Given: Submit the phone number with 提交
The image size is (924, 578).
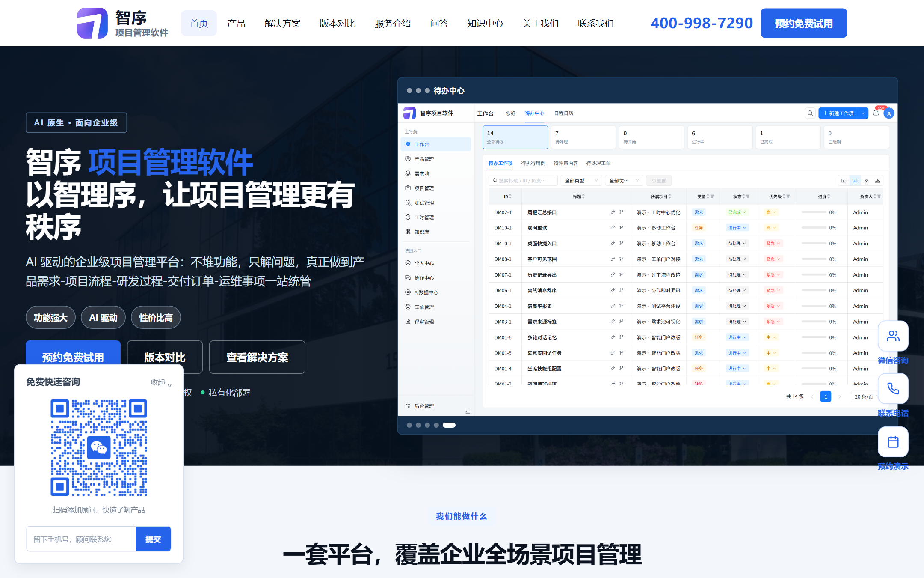Looking at the screenshot, I should 153,539.
